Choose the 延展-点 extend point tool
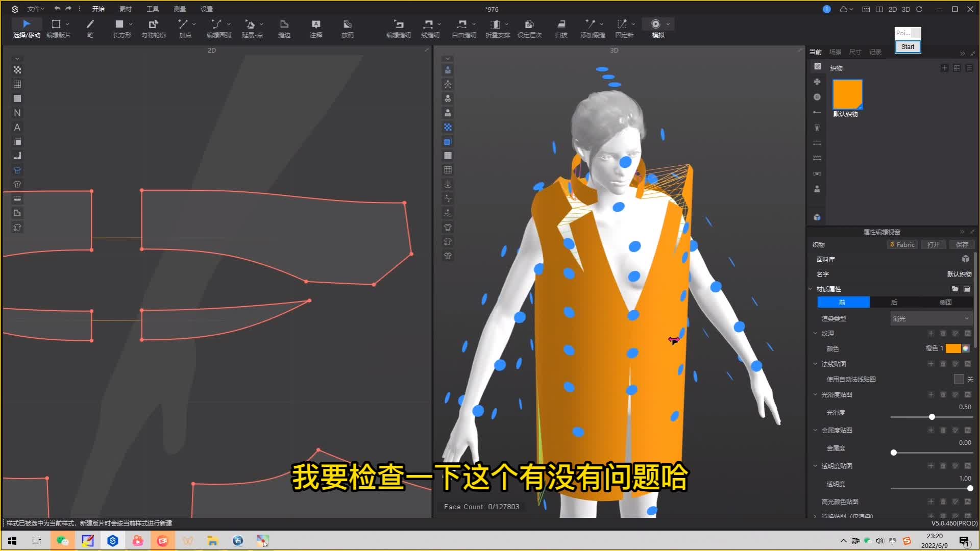The image size is (980, 551). (253, 29)
